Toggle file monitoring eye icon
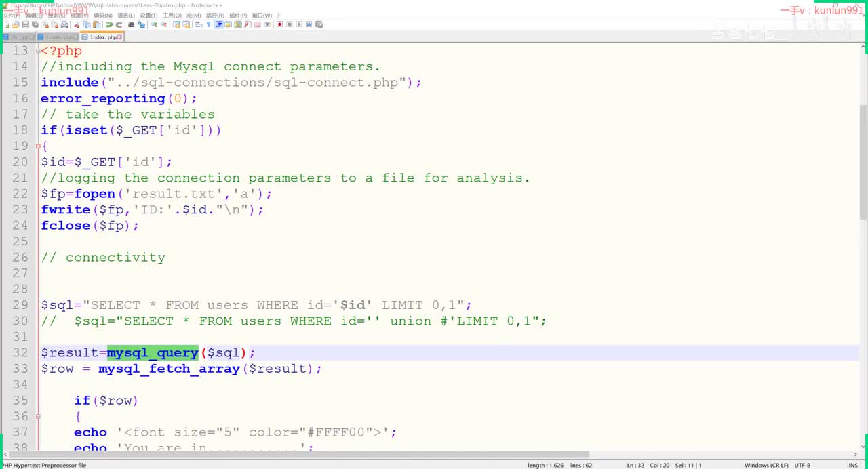Screen dimensions: 868x469 (x=267, y=24)
